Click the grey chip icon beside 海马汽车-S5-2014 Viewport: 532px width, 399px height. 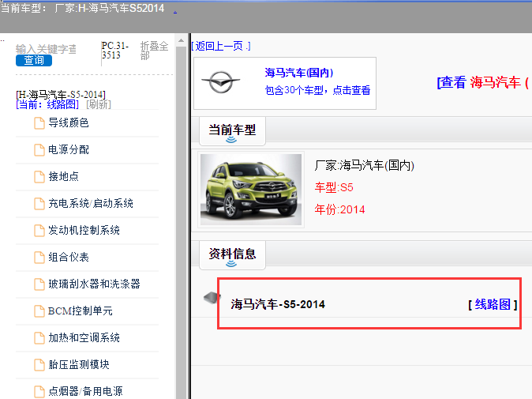coord(212,297)
